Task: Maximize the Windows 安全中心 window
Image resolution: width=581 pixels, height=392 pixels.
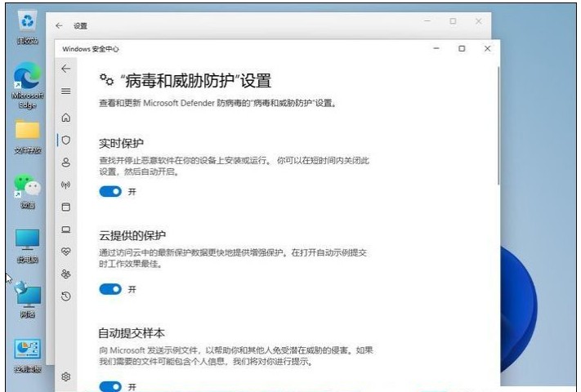Action: tap(462, 48)
